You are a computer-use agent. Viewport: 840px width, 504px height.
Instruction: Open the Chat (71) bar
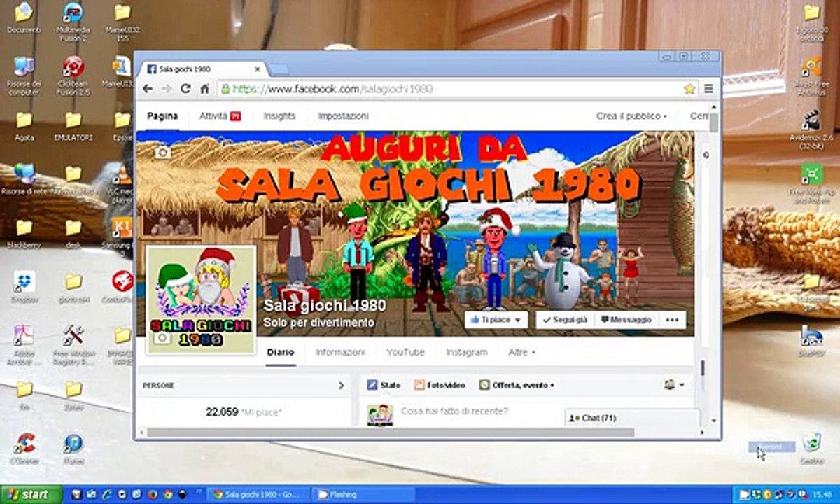pos(632,418)
